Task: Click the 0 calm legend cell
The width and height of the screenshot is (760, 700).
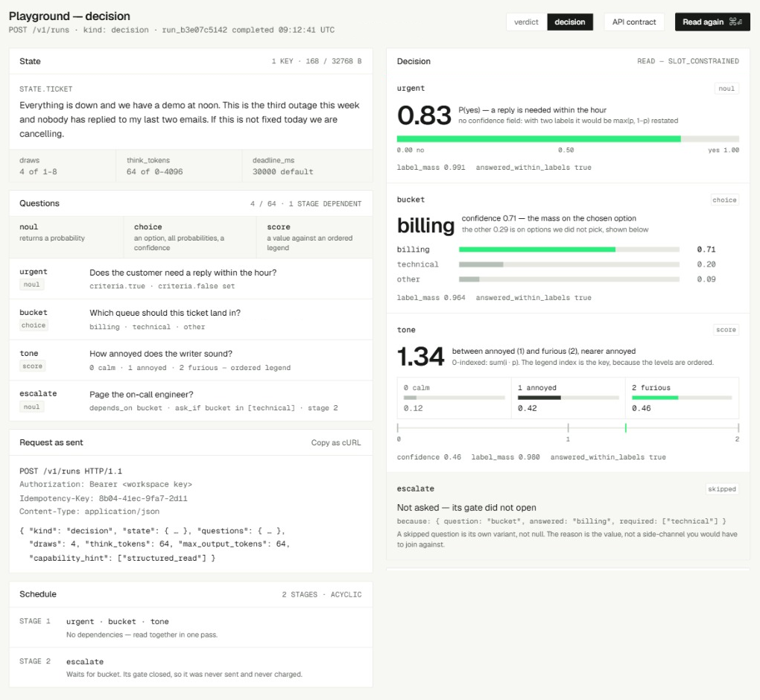Action: (x=455, y=398)
